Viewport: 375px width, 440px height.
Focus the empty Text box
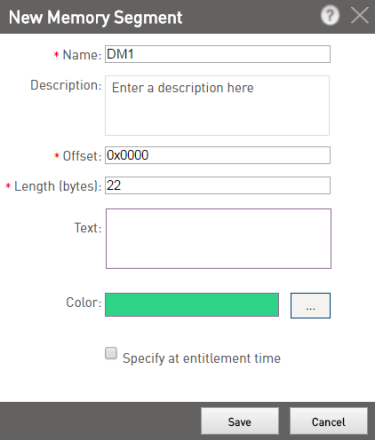click(218, 238)
